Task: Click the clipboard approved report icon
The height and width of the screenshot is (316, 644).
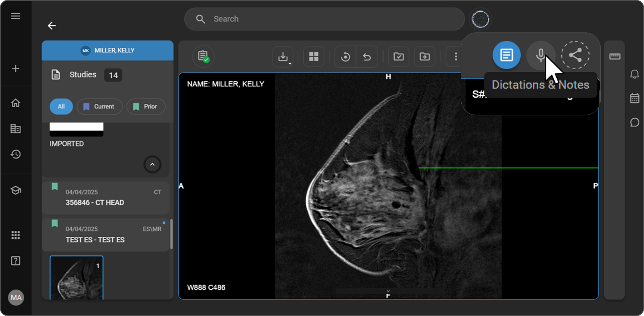Action: [x=203, y=56]
